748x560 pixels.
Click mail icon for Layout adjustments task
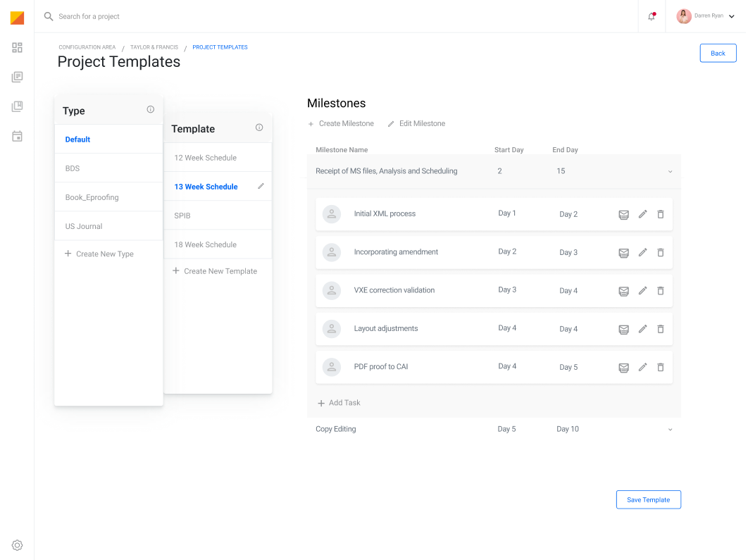[x=623, y=329]
